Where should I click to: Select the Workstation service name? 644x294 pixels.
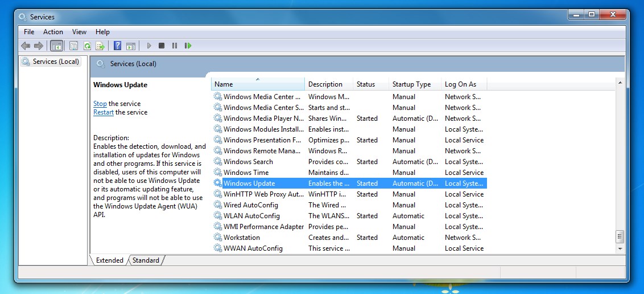click(241, 237)
